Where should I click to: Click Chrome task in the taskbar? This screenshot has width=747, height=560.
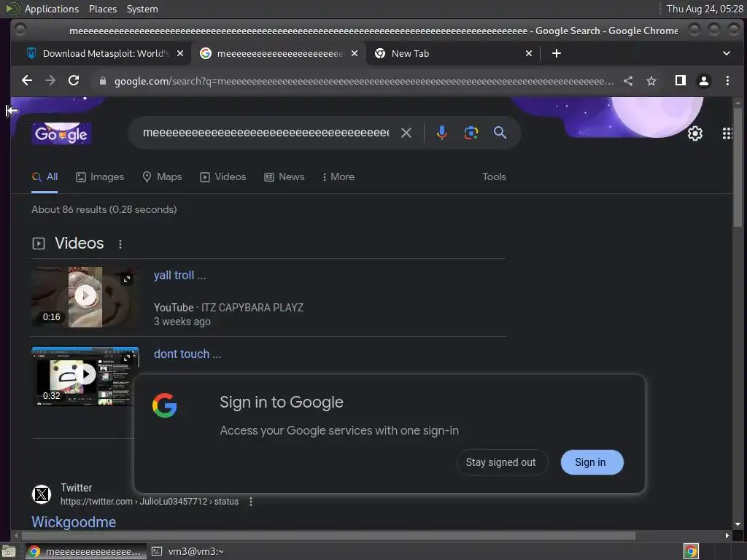(x=86, y=551)
